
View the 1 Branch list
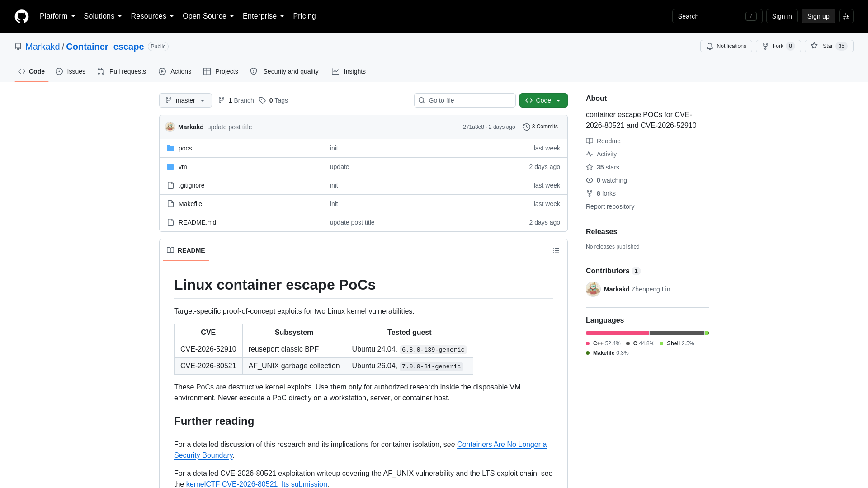236,100
